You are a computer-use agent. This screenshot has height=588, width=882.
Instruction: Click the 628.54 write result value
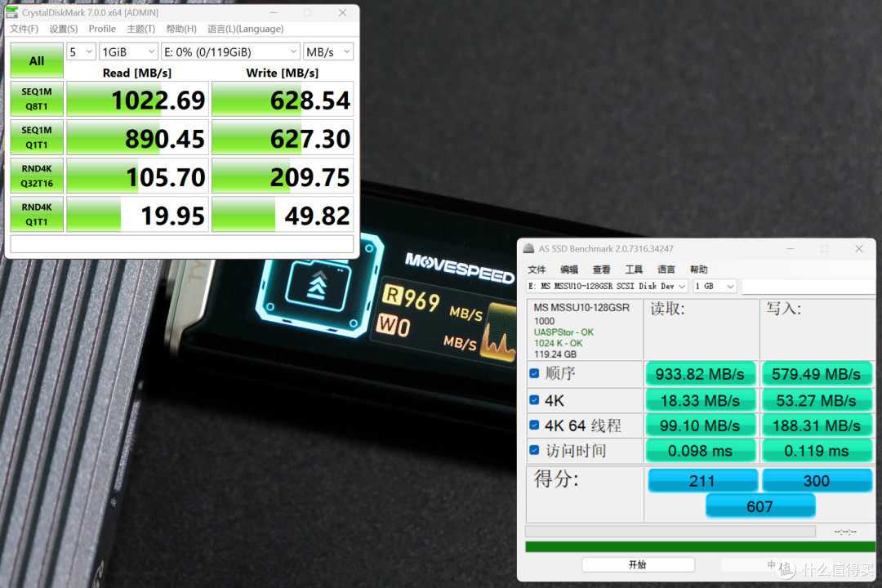[x=283, y=100]
